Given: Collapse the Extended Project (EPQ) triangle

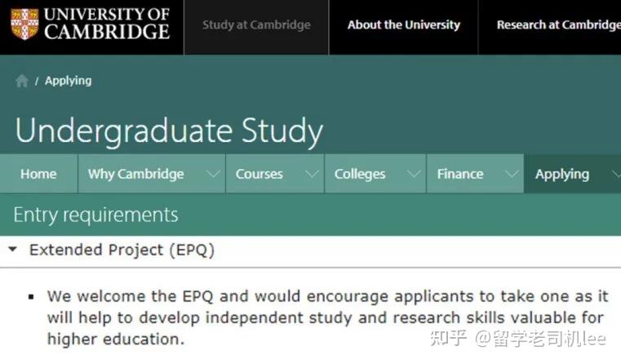Looking at the screenshot, I should 12,251.
